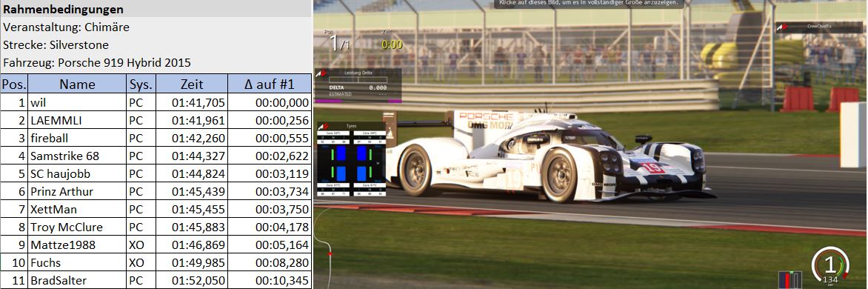
Task: Select the rear-right blue tyre indicator
Action: pos(361,174)
